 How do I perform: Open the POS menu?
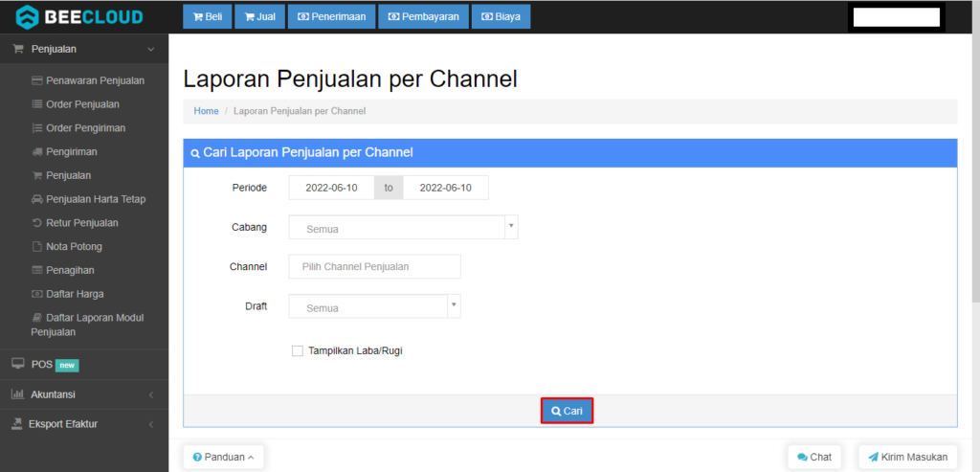(84, 365)
